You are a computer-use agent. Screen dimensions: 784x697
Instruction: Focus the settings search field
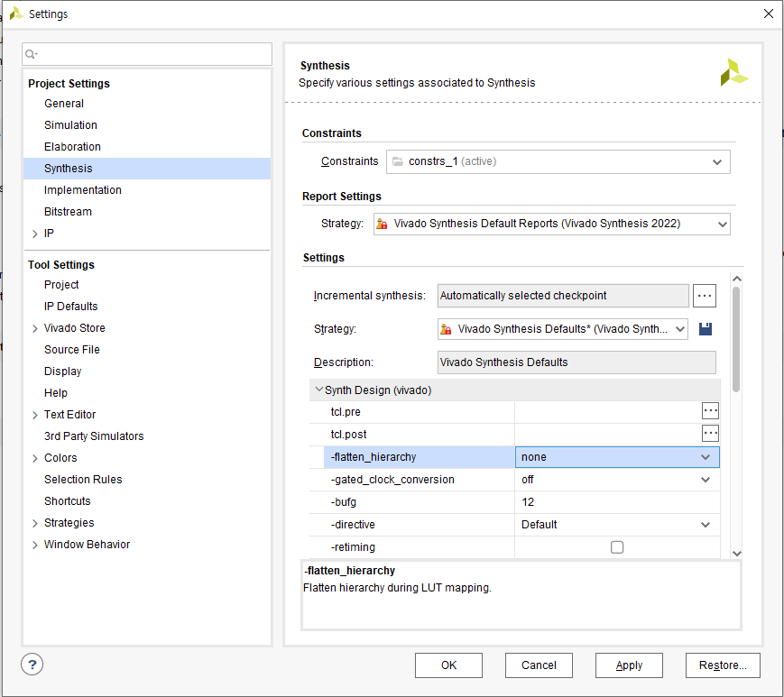pyautogui.click(x=147, y=54)
